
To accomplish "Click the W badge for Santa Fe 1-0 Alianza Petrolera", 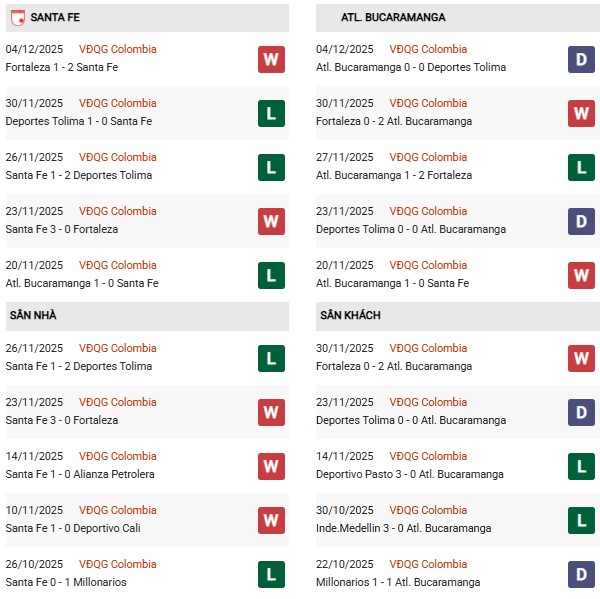I will [x=271, y=466].
